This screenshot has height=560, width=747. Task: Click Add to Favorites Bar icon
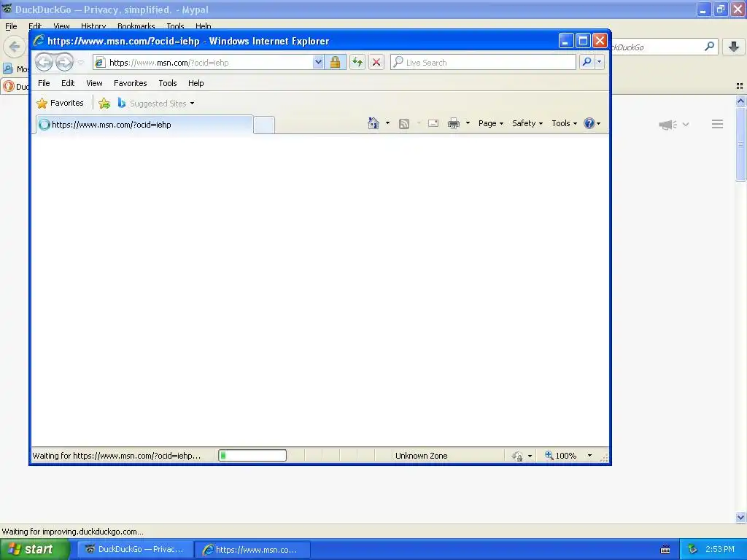point(104,103)
